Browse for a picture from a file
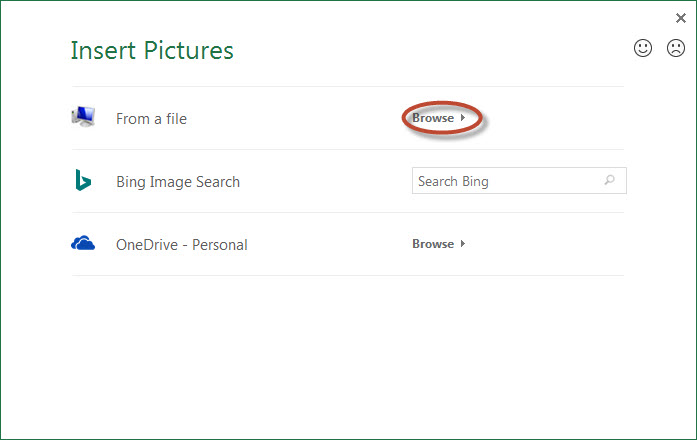Image resolution: width=697 pixels, height=440 pixels. coord(433,118)
